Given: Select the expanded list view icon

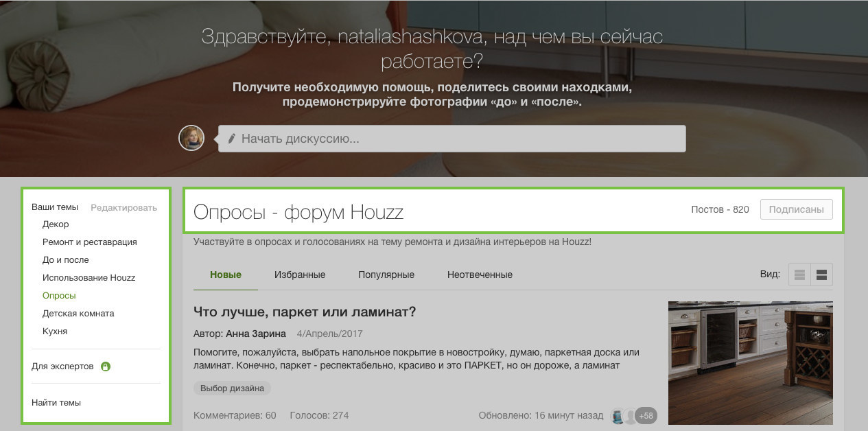Looking at the screenshot, I should [821, 275].
